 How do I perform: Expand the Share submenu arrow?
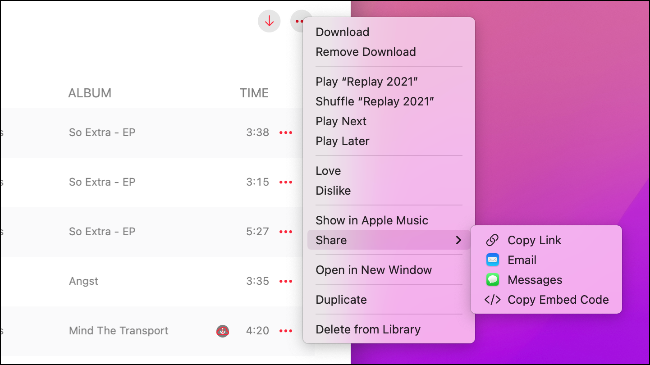(458, 240)
